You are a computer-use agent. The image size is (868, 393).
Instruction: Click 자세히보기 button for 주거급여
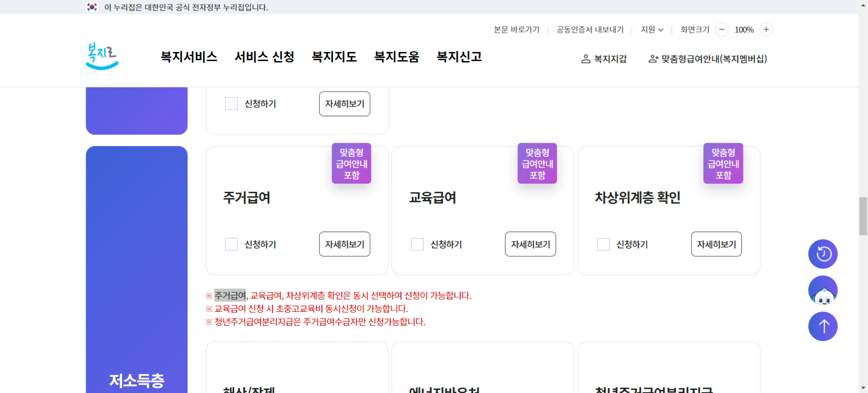(x=344, y=244)
